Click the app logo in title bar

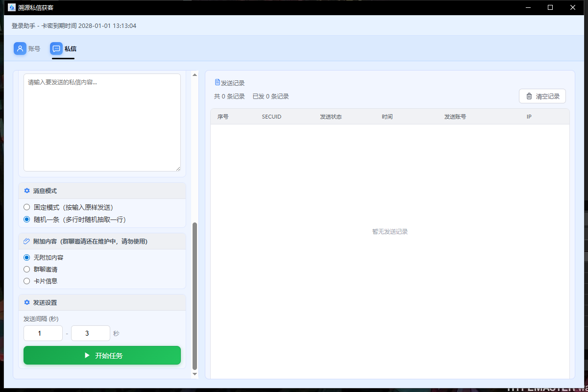(x=12, y=7)
